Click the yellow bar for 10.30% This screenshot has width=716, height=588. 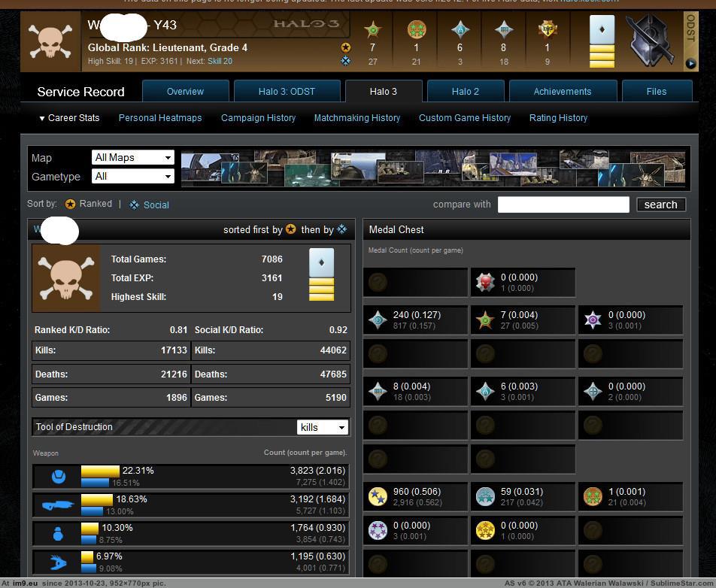(90, 528)
